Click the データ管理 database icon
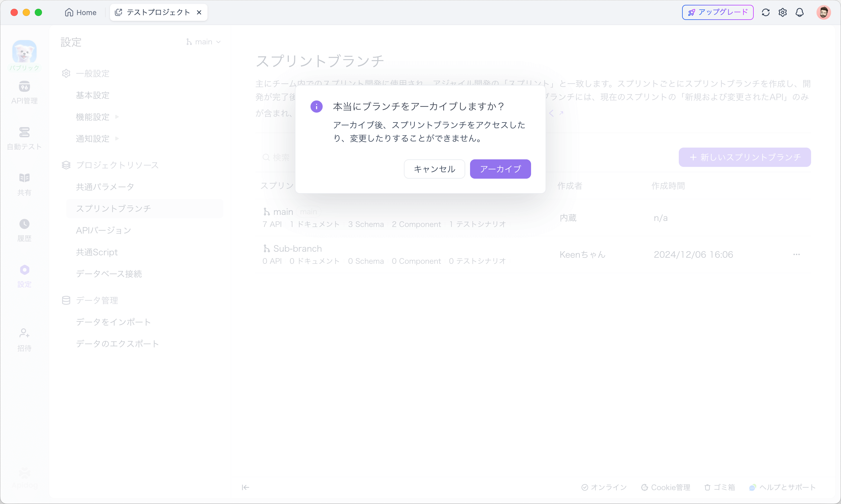Screen dimensions: 841x504 coord(66,300)
